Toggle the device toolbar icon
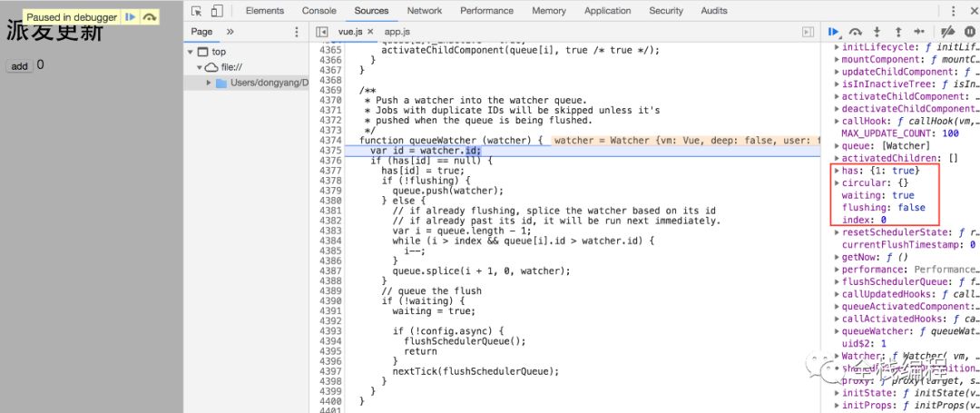 tap(217, 11)
